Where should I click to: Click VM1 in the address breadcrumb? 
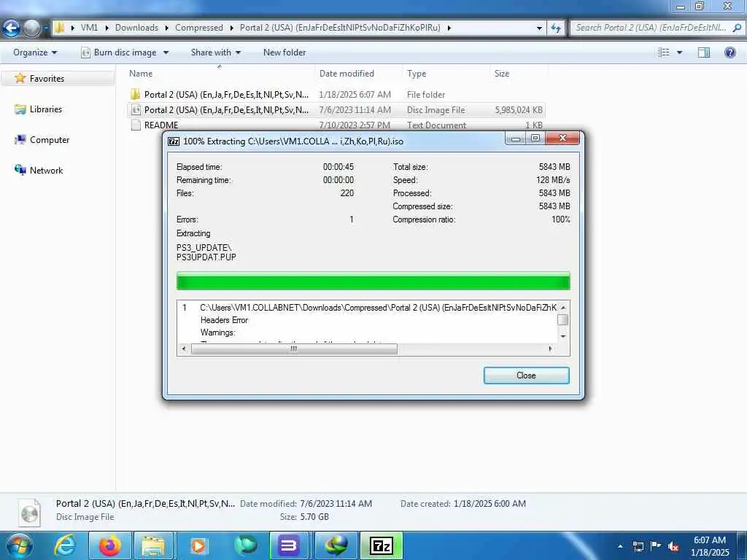(89, 28)
